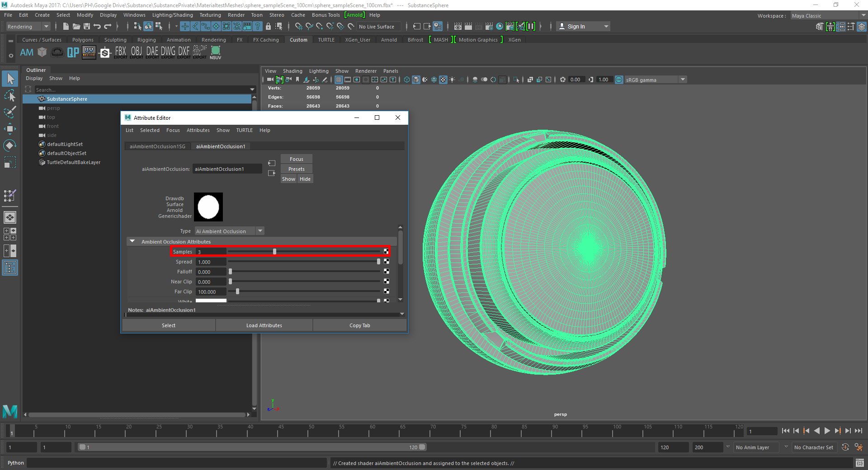
Task: Switch to the aiAmbientOcclusion1SG tab
Action: pyautogui.click(x=157, y=146)
